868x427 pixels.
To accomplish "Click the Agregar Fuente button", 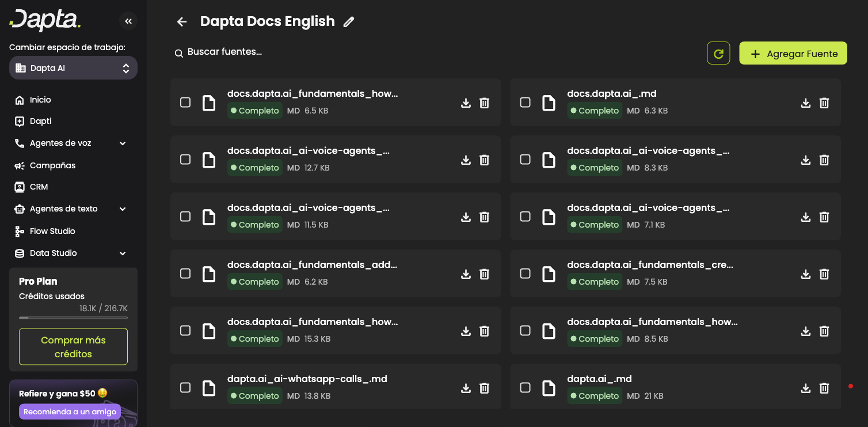I will click(793, 54).
